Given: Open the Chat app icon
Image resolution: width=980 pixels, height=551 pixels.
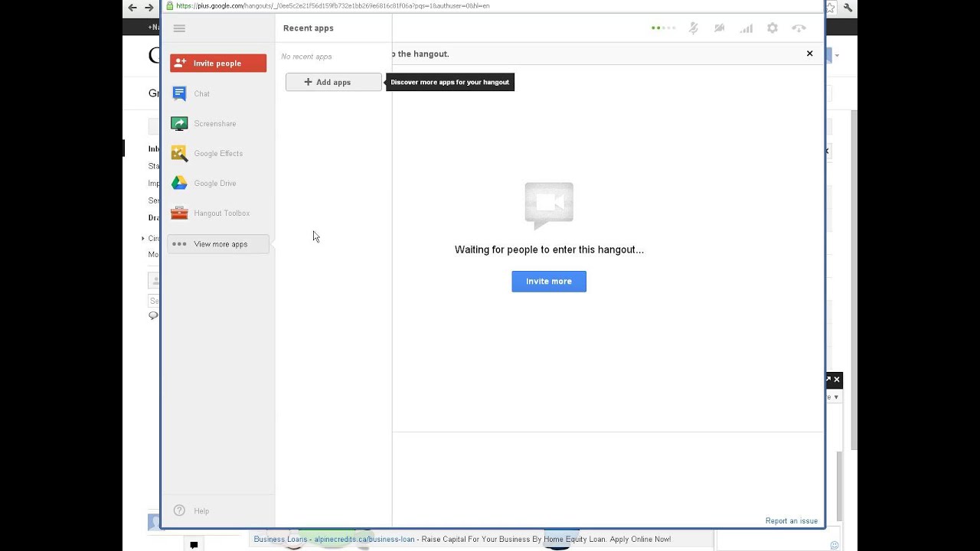Looking at the screenshot, I should point(179,93).
